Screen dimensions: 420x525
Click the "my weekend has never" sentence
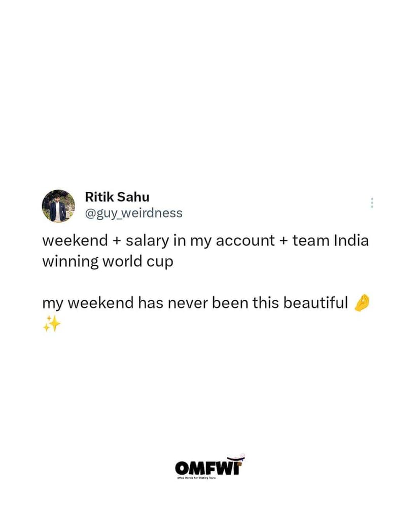pyautogui.click(x=195, y=303)
